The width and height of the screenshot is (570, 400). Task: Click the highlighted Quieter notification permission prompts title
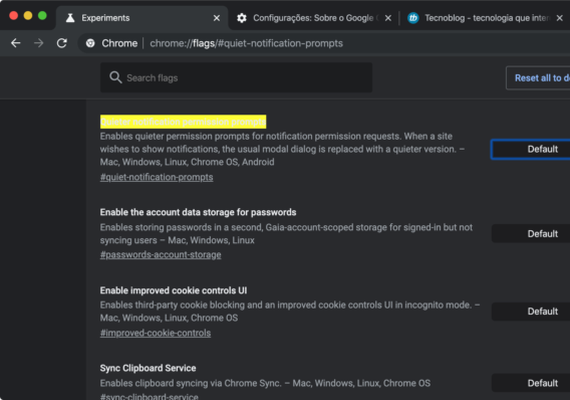click(x=183, y=122)
